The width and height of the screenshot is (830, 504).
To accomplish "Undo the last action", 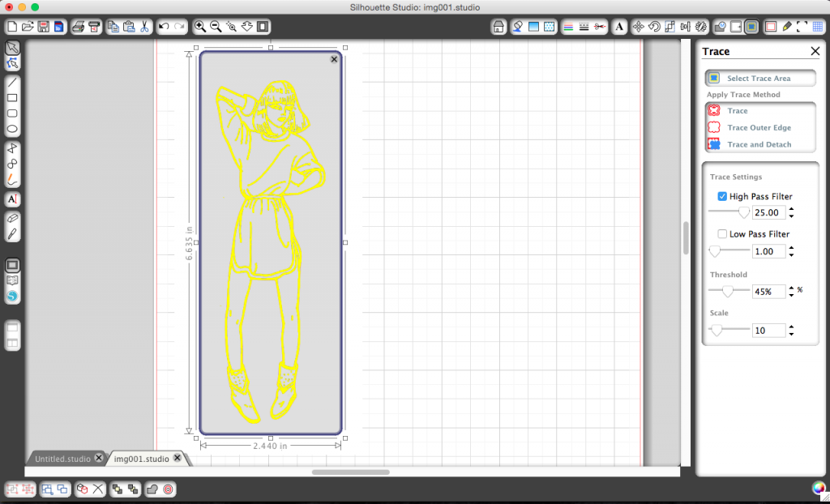I will coord(164,27).
